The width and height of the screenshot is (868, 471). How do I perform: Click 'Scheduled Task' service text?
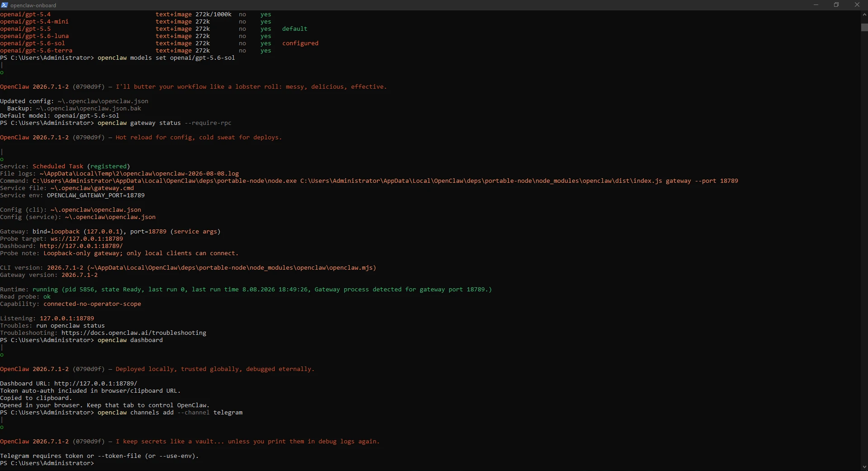[x=58, y=167]
